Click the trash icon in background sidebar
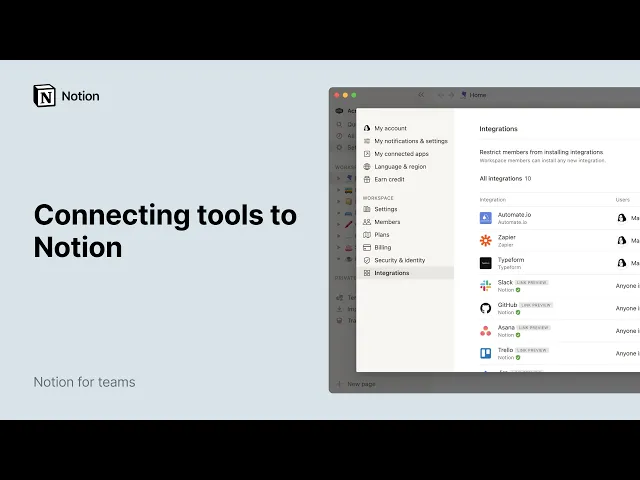The image size is (640, 480). pyautogui.click(x=339, y=320)
